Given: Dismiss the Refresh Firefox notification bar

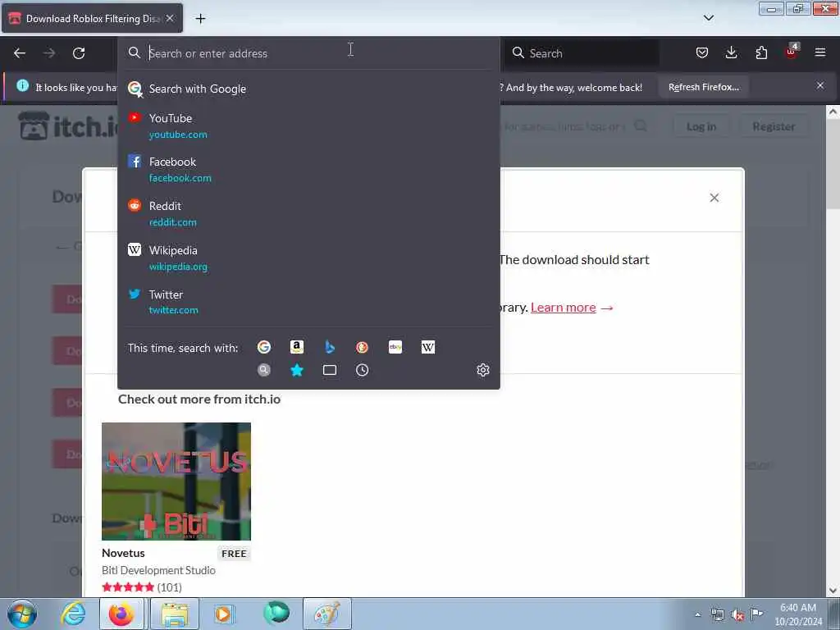Looking at the screenshot, I should [x=820, y=85].
